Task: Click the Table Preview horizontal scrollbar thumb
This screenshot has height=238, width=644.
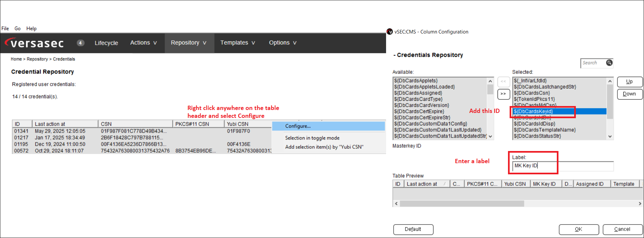Action: click(462, 204)
